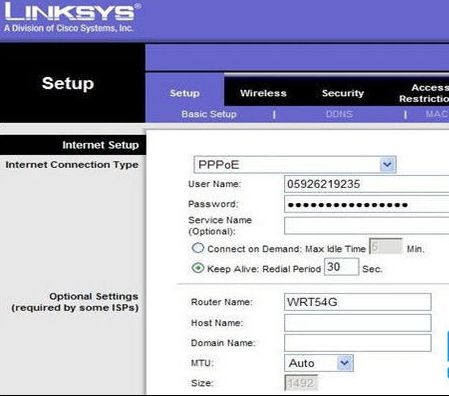449x396 pixels.
Task: Open the Security tab
Action: pos(343,93)
